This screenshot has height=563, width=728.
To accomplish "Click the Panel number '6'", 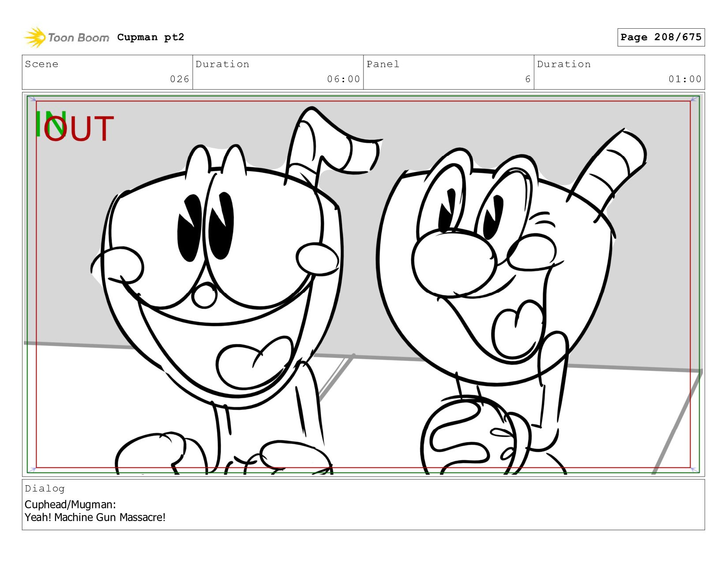I will click(x=528, y=79).
